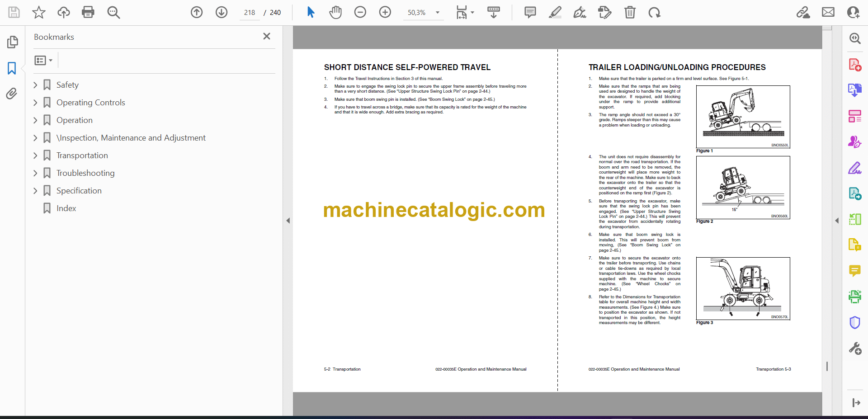Rotate the page view clockwise
The image size is (868, 419).
pyautogui.click(x=654, y=12)
